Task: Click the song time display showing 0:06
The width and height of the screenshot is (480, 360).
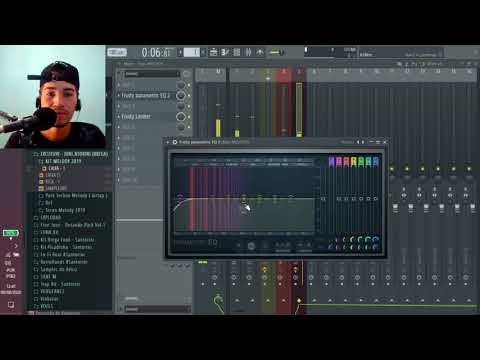Action: pos(156,53)
